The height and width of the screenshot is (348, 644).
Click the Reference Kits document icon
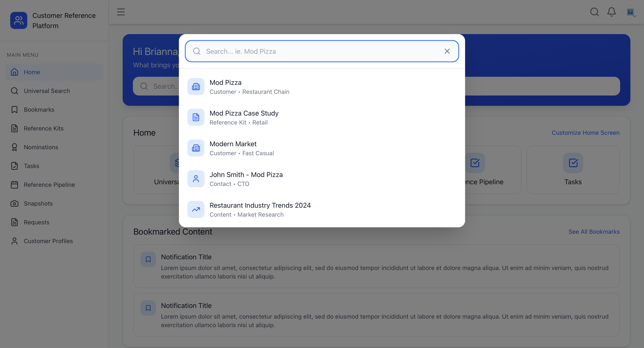coord(14,128)
